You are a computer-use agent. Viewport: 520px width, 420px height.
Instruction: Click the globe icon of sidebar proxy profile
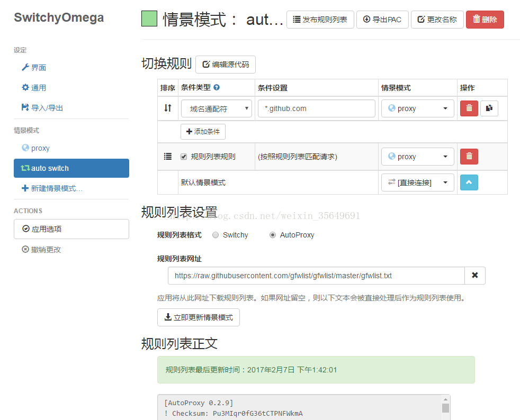pyautogui.click(x=25, y=148)
